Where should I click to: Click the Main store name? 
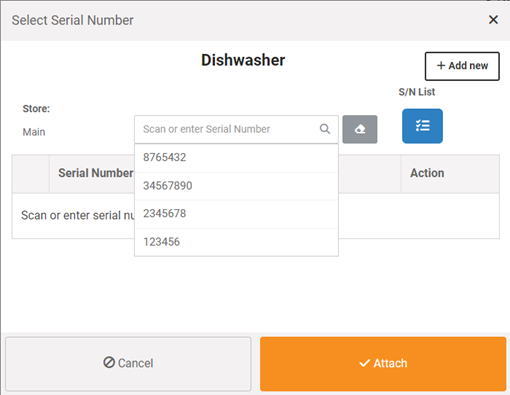click(x=34, y=132)
